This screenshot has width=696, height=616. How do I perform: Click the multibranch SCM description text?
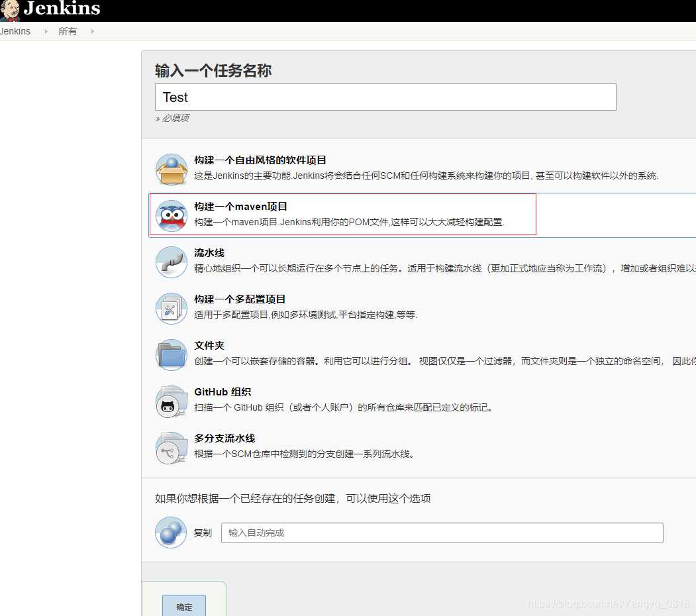click(305, 454)
